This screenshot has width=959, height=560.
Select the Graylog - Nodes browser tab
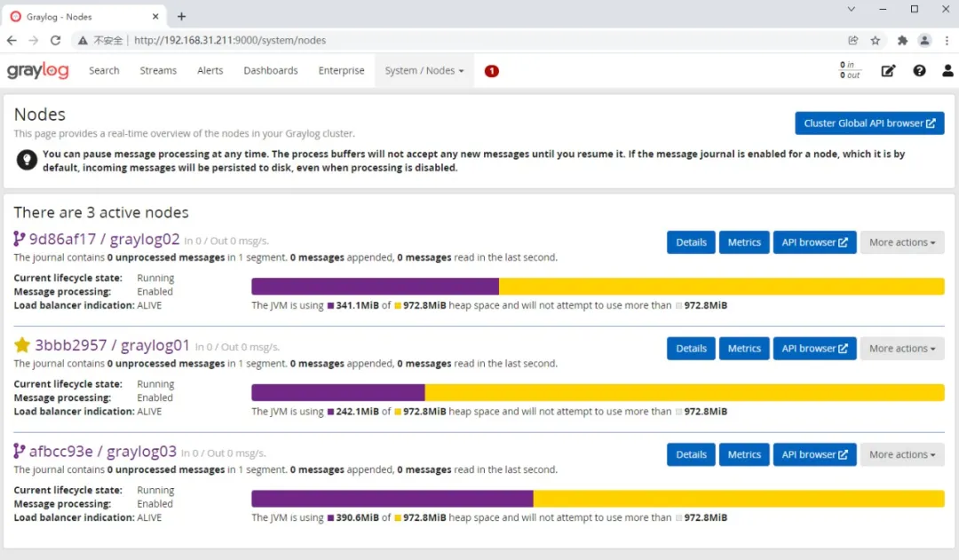click(x=85, y=17)
